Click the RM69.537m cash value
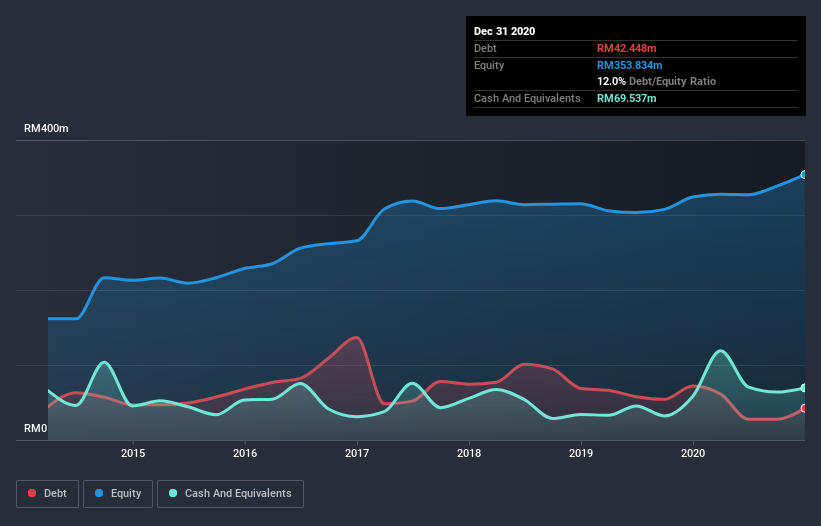This screenshot has height=526, width=821. (x=626, y=98)
